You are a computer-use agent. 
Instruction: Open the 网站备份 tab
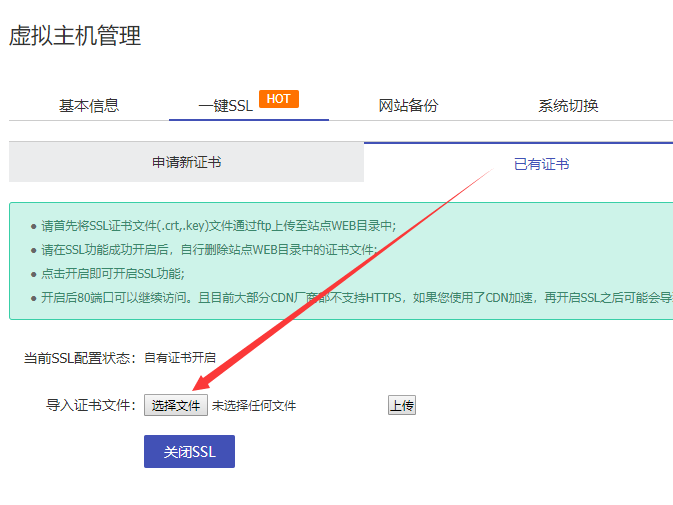408,106
